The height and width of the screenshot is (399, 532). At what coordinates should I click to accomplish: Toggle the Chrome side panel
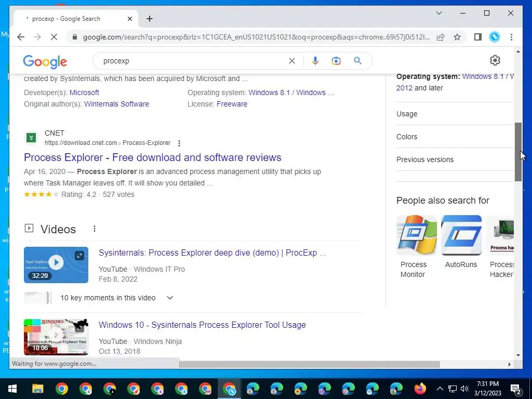tap(478, 37)
